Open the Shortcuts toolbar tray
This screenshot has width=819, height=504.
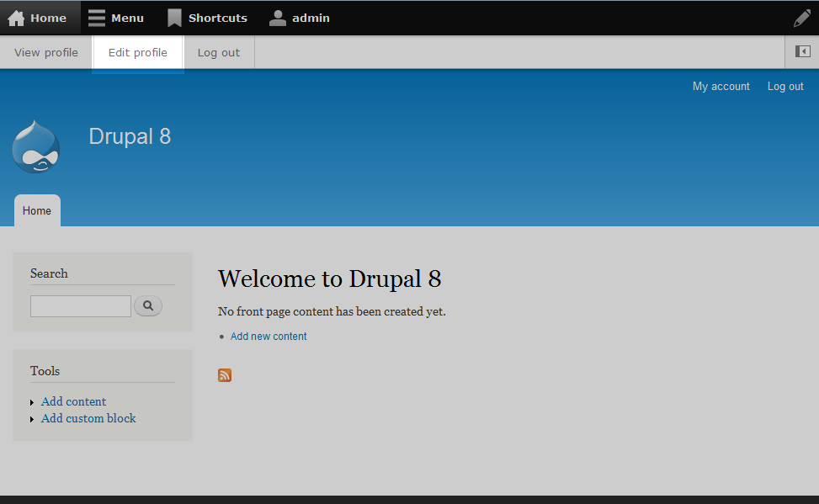tap(207, 18)
